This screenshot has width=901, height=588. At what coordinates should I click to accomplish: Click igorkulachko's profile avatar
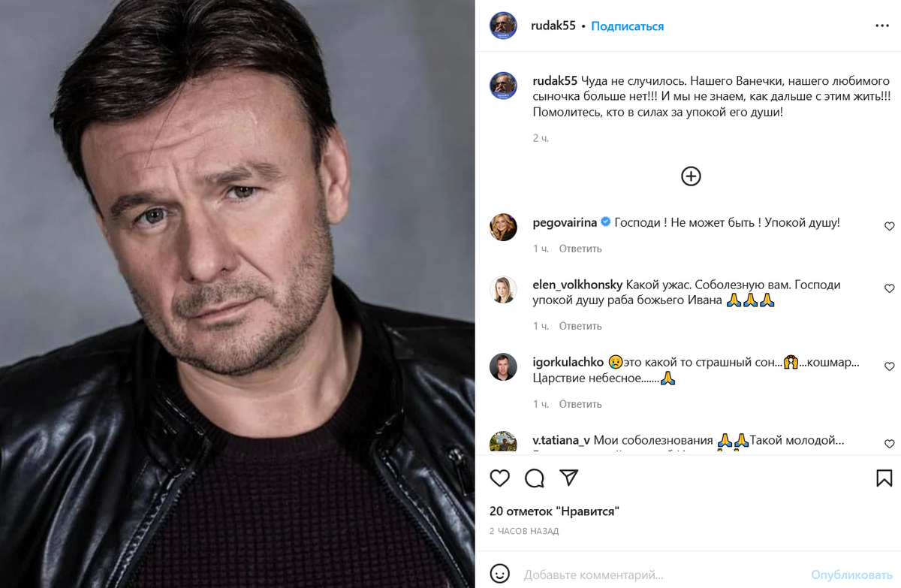tap(503, 366)
